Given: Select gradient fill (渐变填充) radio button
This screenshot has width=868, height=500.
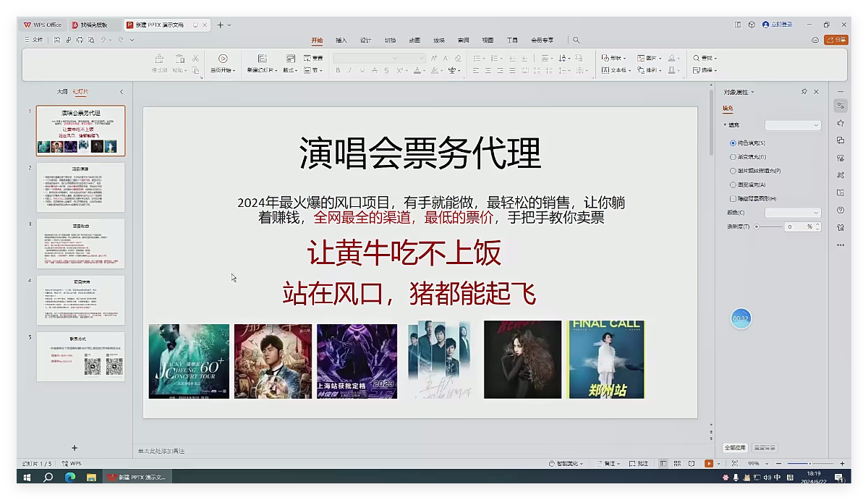Looking at the screenshot, I should click(733, 157).
